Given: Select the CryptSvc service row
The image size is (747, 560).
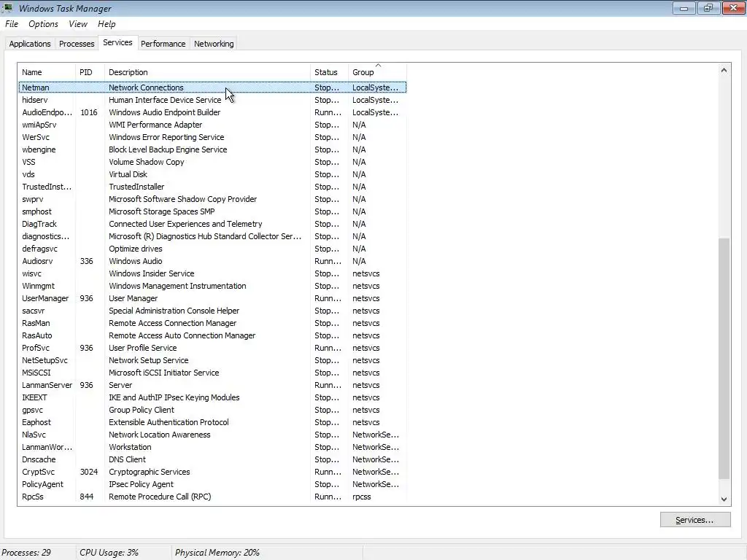Looking at the screenshot, I should pos(212,472).
